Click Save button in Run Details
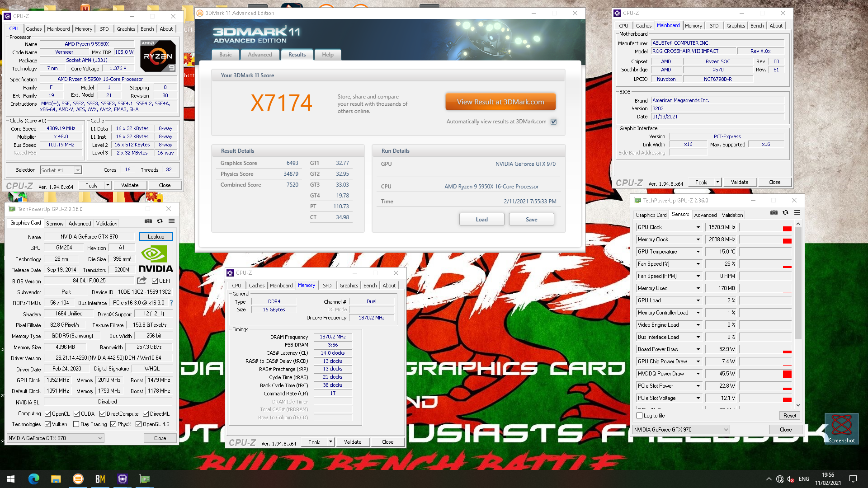The width and height of the screenshot is (868, 488). tap(531, 220)
